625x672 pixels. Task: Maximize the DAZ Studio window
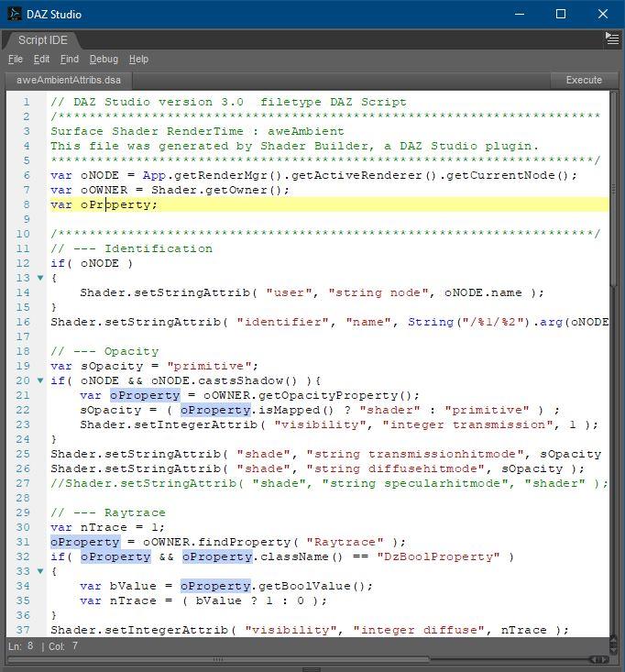point(561,14)
